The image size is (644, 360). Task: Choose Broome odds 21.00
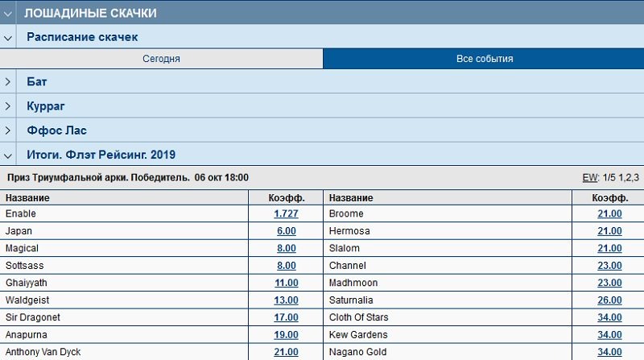(609, 214)
